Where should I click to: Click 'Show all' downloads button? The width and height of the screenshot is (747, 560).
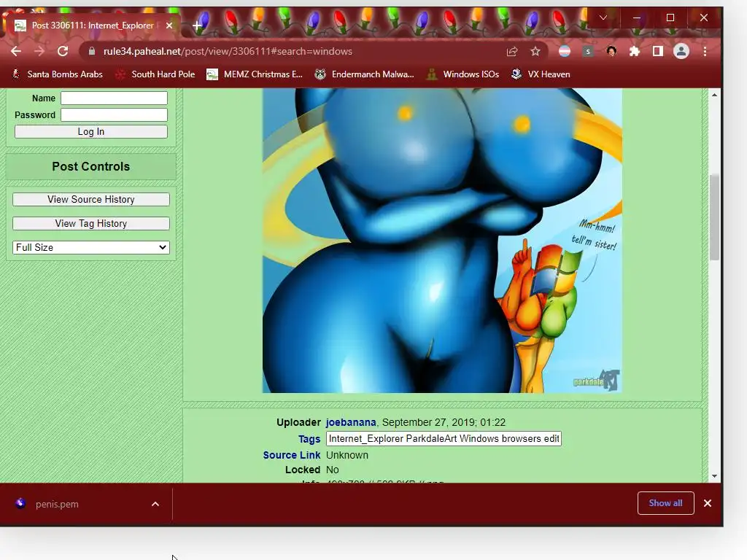click(x=665, y=503)
